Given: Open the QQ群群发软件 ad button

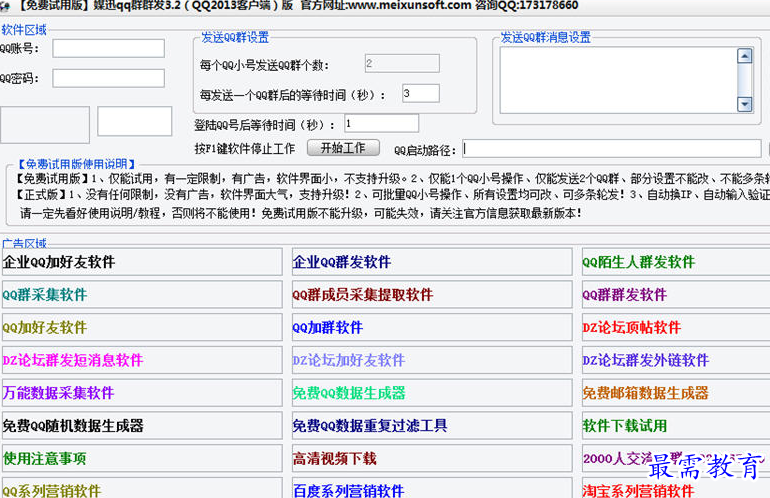Looking at the screenshot, I should pos(676,295).
